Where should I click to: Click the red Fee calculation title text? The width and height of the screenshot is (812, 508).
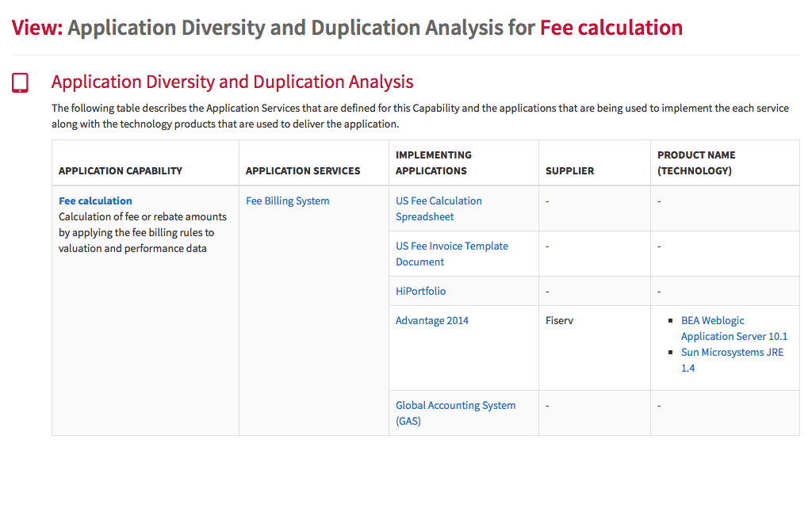[611, 28]
